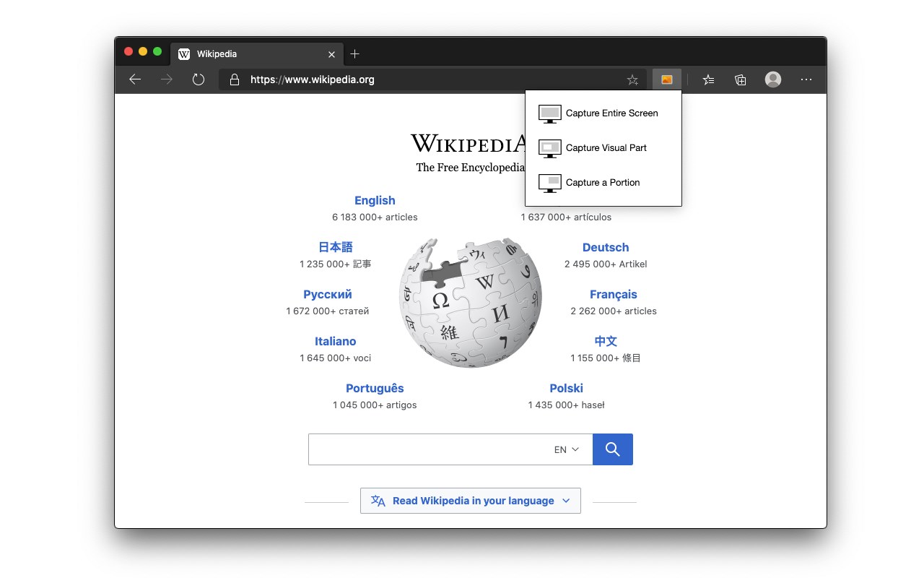Screen dimensions: 924x578
Task: Open a new tab with the plus button
Action: coord(354,54)
